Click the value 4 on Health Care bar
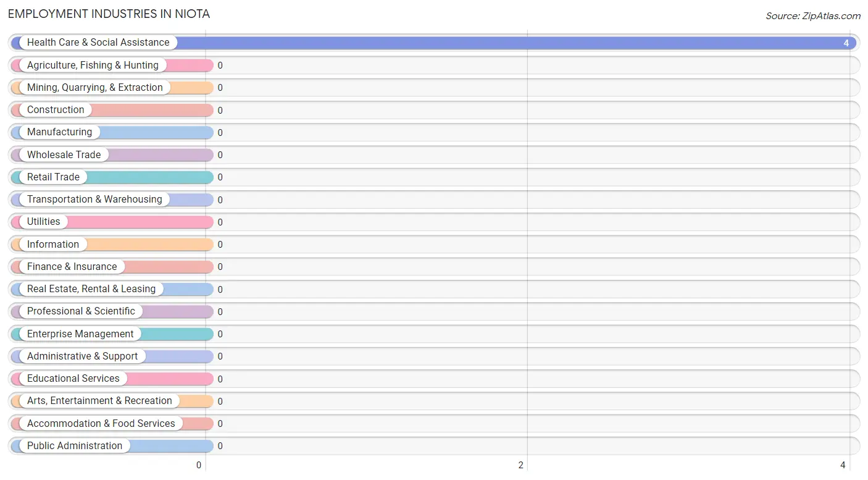The width and height of the screenshot is (868, 480). tap(846, 43)
